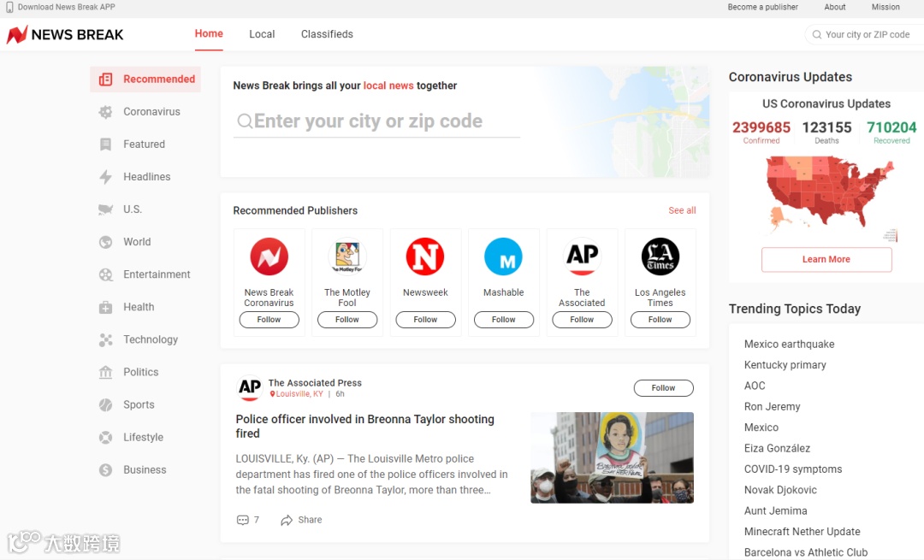
Task: Click See all recommended publishers
Action: (x=682, y=210)
